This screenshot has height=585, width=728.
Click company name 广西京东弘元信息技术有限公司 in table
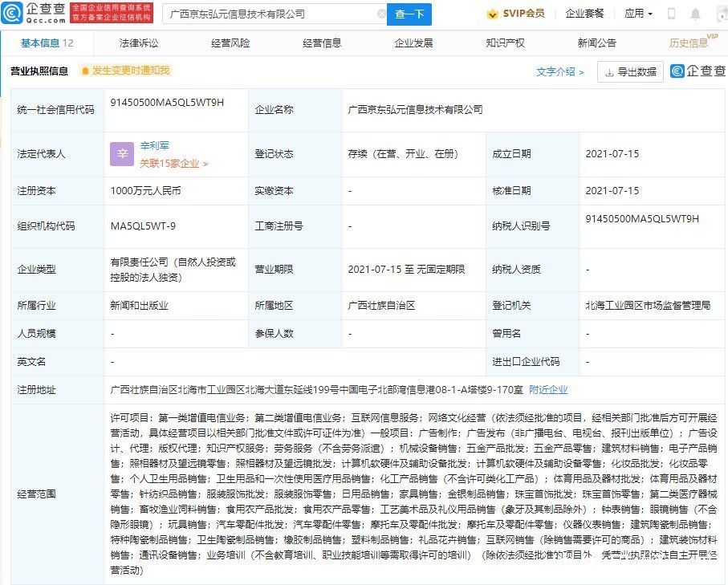(x=415, y=110)
